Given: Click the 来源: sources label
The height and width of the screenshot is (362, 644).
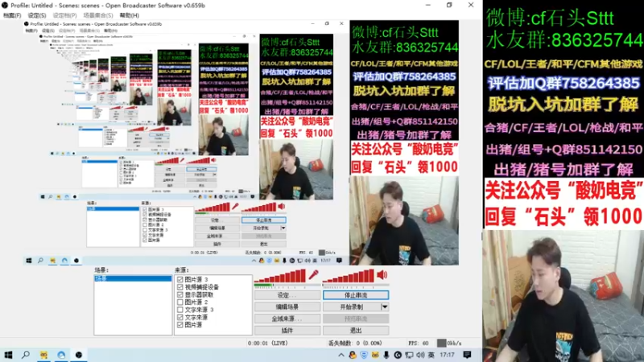Looking at the screenshot, I should pos(181,270).
